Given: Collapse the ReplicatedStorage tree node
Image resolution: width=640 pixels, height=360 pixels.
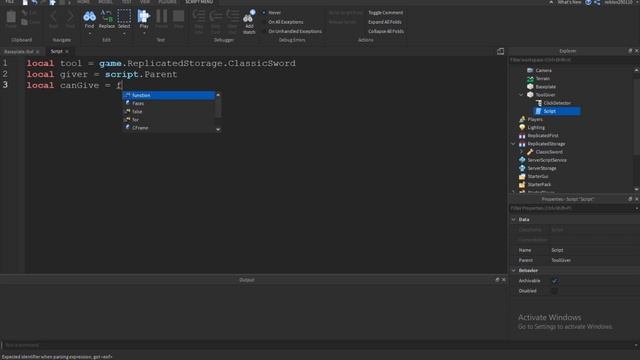Looking at the screenshot, I should coord(513,144).
